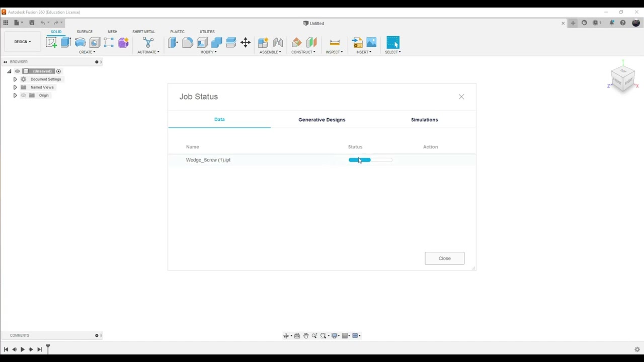Select the Press Pull tool

tap(173, 42)
